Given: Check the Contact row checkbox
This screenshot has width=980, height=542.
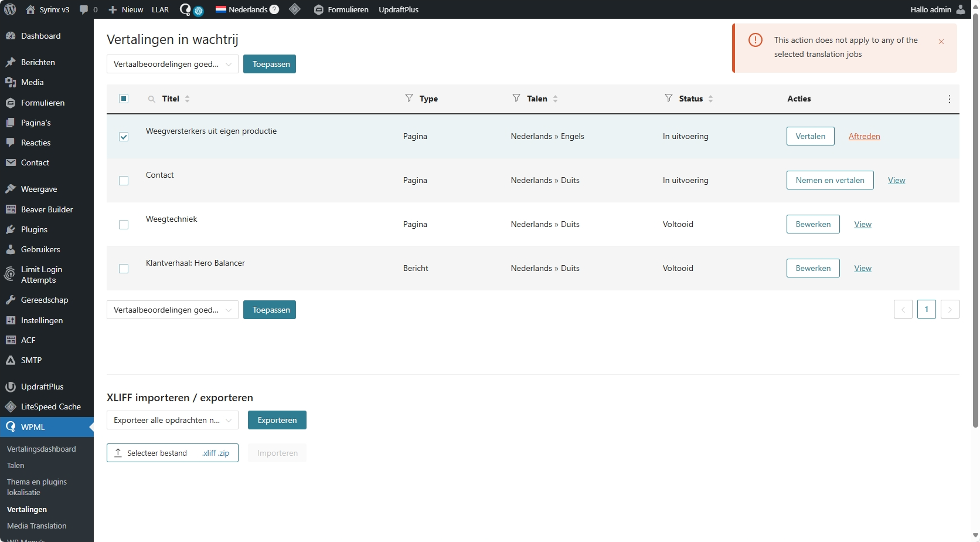Looking at the screenshot, I should 124,181.
